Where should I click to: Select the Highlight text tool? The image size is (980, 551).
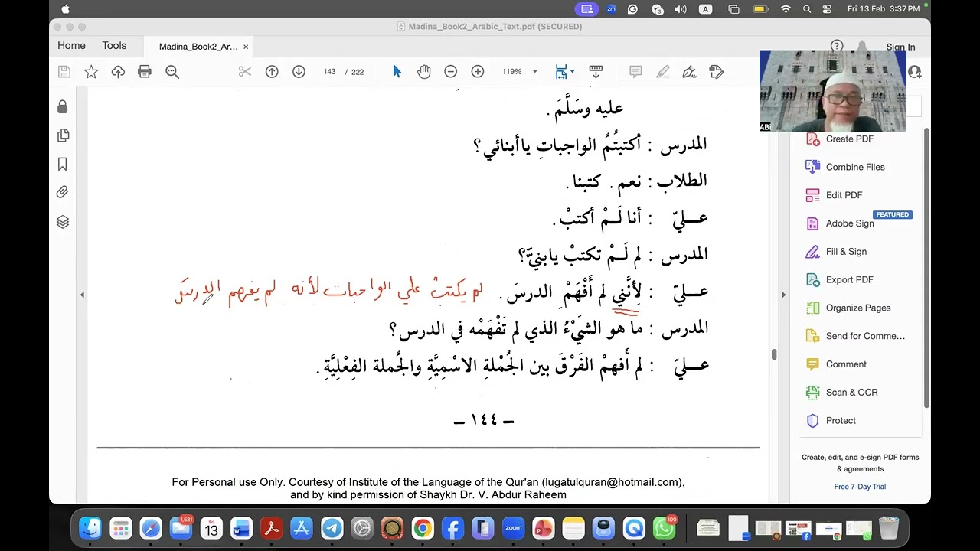(x=663, y=71)
